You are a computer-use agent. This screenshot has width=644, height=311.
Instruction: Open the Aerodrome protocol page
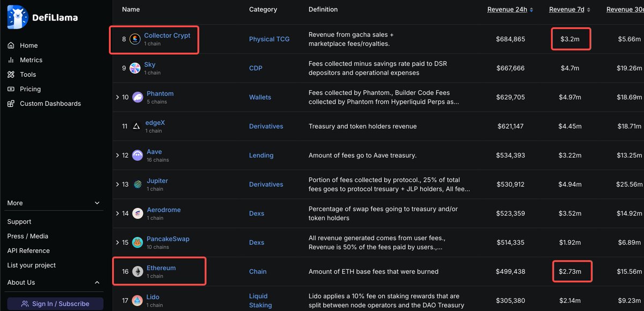[164, 209]
